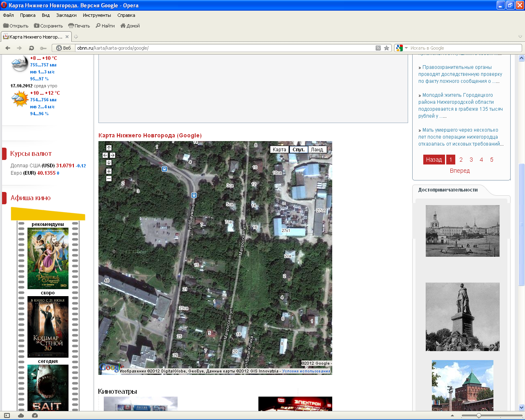Click the browser Back arrow
525x420 pixels.
(8, 48)
